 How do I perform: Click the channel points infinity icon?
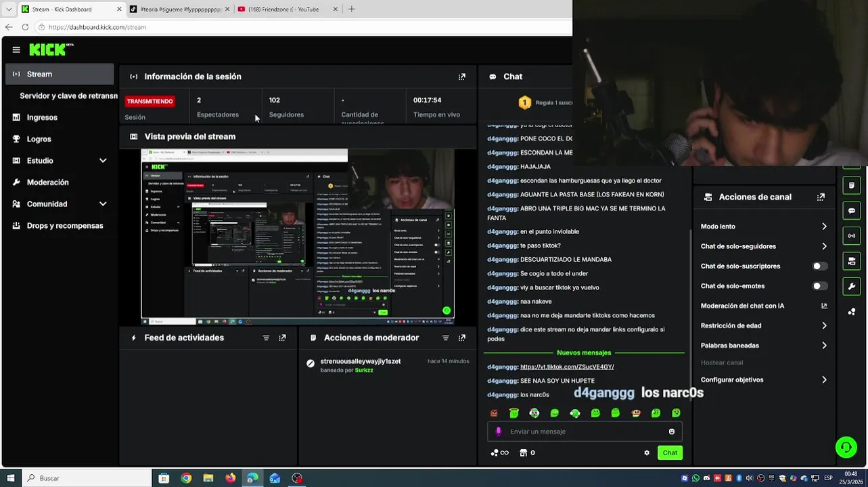click(x=499, y=453)
